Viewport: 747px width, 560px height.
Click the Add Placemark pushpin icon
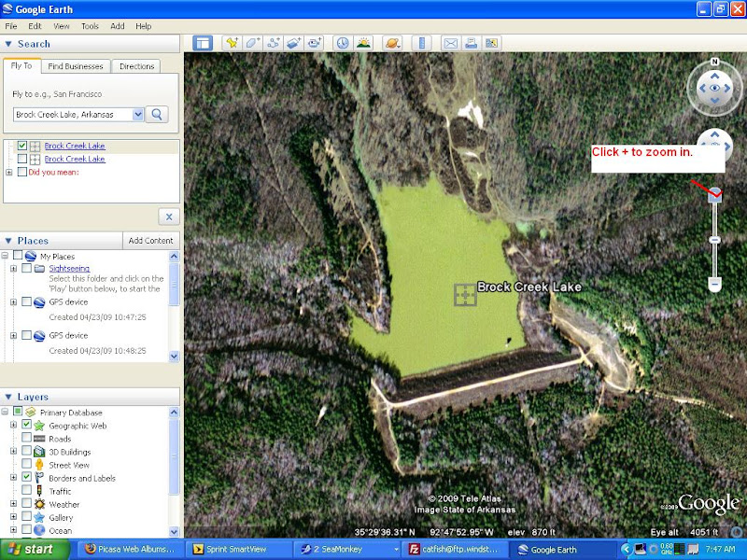click(x=231, y=43)
